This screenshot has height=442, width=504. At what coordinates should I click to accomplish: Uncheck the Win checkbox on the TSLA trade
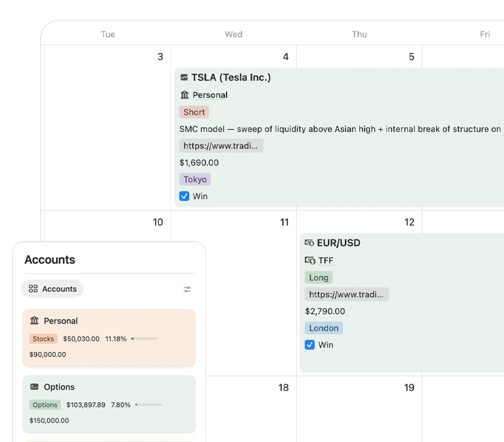(184, 196)
